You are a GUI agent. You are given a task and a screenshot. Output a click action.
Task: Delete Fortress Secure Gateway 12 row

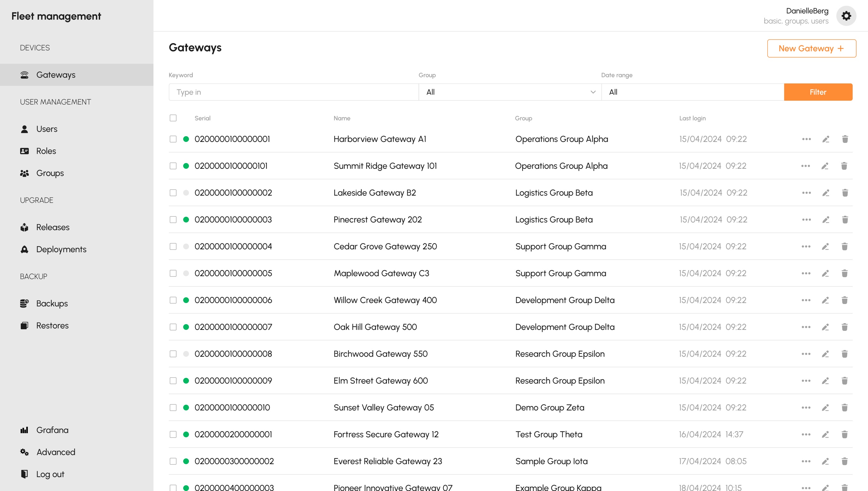click(x=844, y=434)
